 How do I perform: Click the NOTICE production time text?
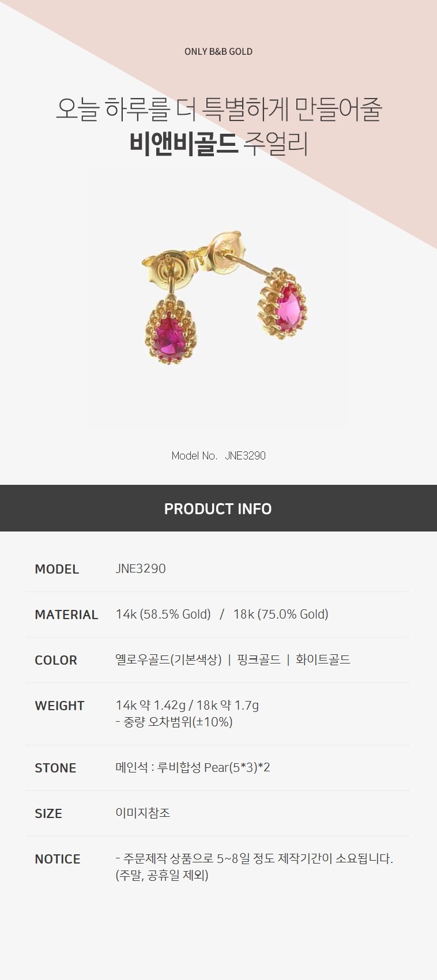254,866
